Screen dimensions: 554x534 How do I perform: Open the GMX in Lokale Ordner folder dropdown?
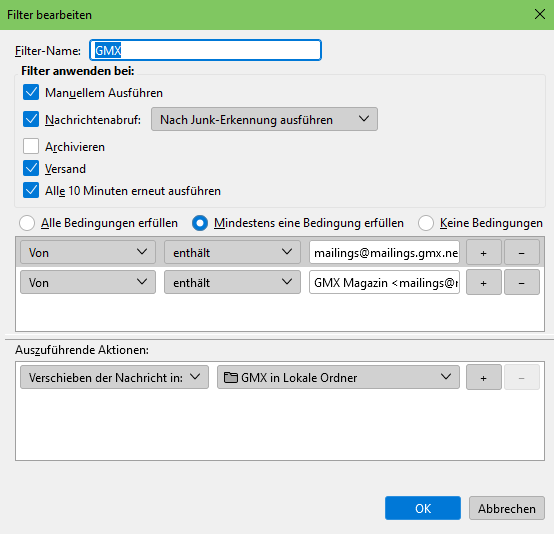338,377
